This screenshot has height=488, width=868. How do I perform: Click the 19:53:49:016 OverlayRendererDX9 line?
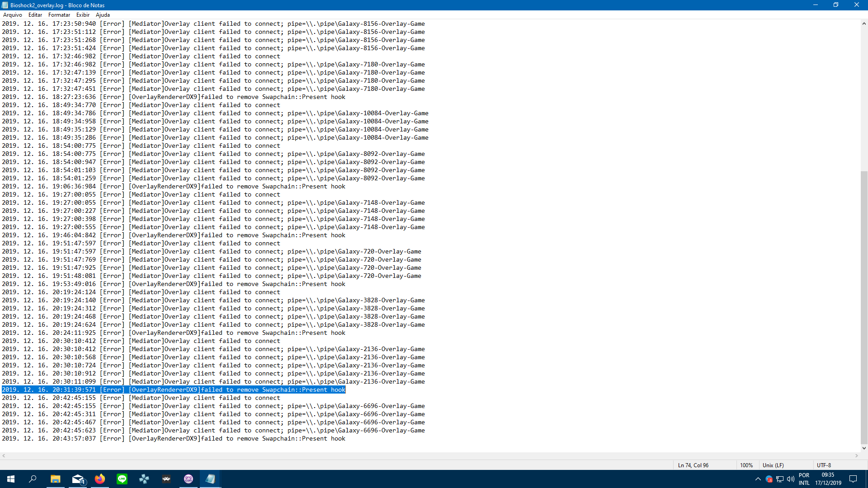(x=174, y=284)
